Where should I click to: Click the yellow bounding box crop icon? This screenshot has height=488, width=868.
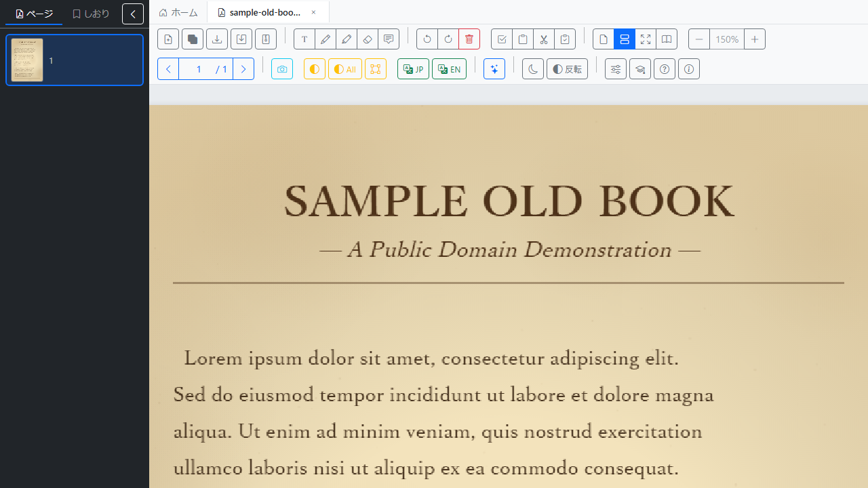point(376,69)
